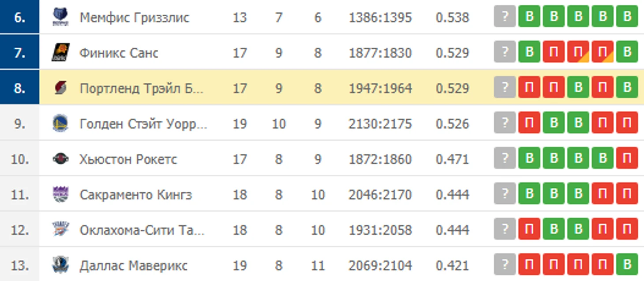Click the rank 8 position cell

19,88
